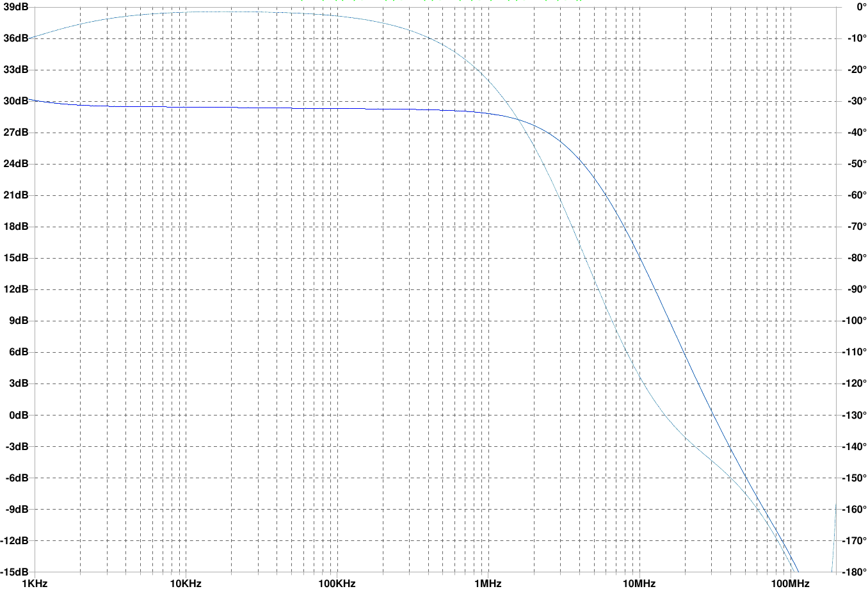Select the 100MHz frequency axis label
This screenshot has width=868, height=589.
tap(790, 583)
